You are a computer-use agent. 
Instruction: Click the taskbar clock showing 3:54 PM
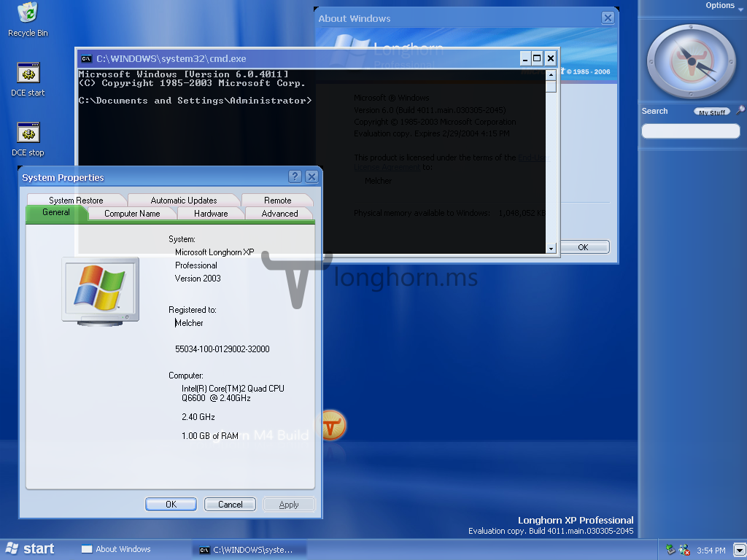point(711,551)
